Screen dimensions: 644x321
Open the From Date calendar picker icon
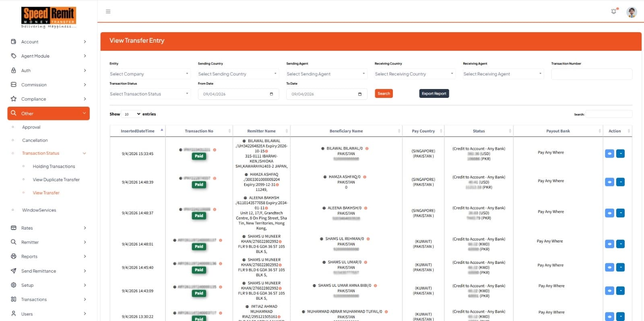(271, 94)
